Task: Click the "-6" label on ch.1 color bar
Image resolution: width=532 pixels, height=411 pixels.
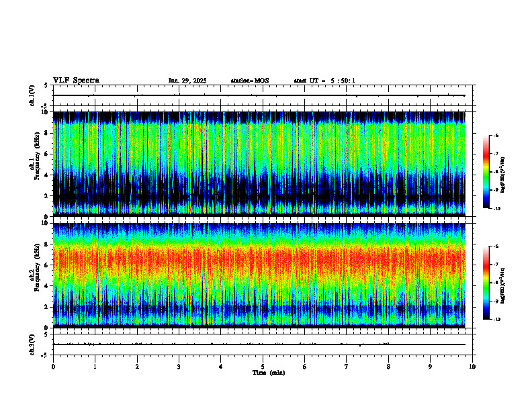Action: tap(496, 135)
